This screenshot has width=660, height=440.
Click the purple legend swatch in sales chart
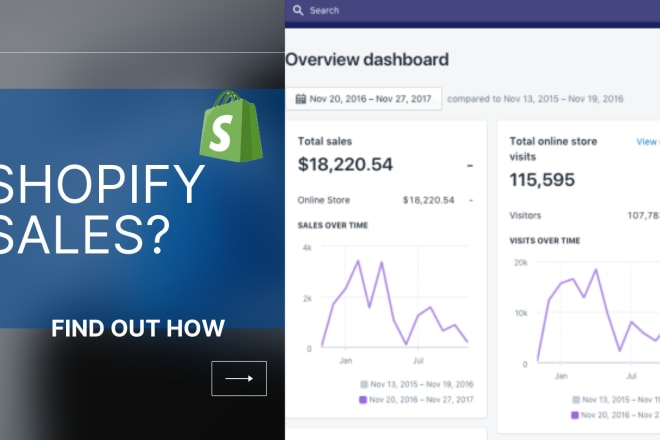coord(363,400)
